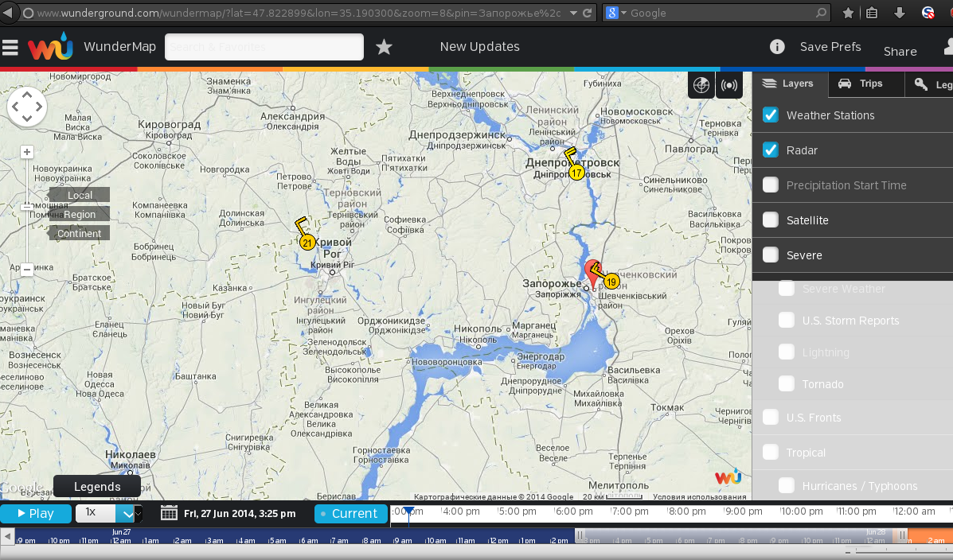Click the timeline current-time marker
This screenshot has width=953, height=560.
pos(409,511)
